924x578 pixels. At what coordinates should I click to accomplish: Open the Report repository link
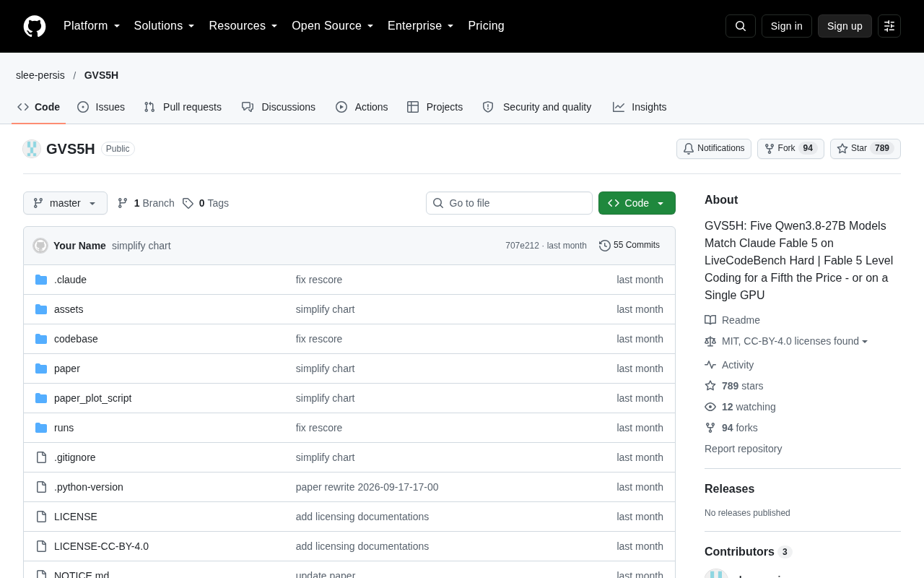(743, 449)
